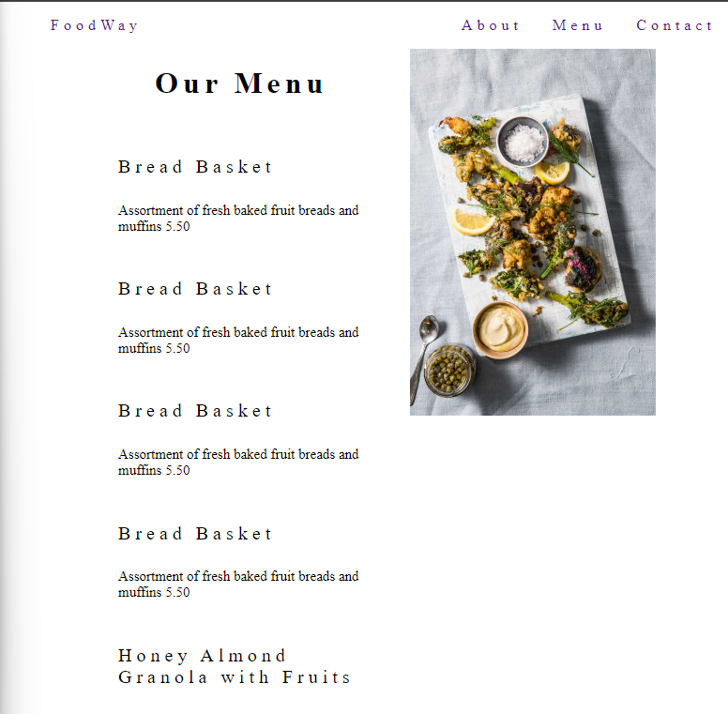Click the jar of capers in the photo
728x714 pixels.
point(449,370)
